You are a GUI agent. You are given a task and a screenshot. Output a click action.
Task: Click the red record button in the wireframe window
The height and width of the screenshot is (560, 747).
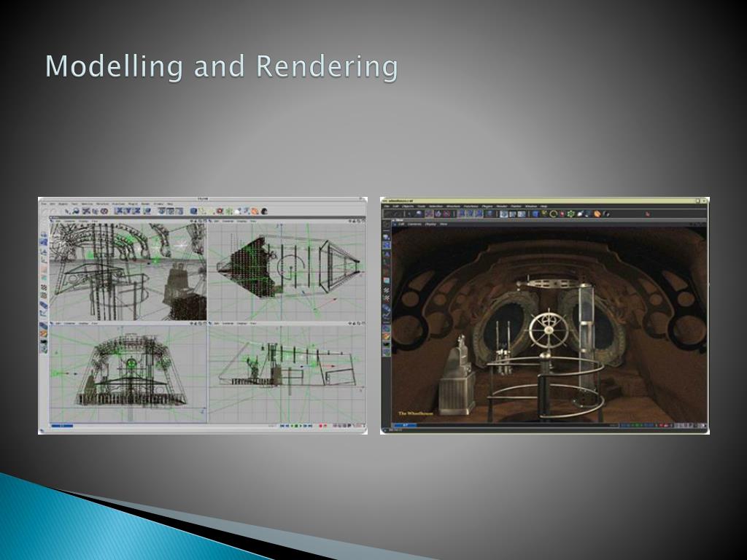[x=321, y=425]
